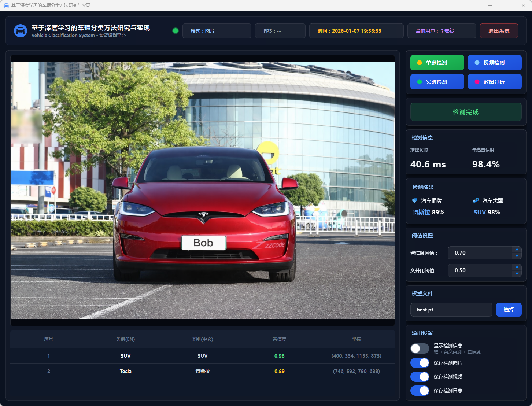Click the 类别(中文) column header

pyautogui.click(x=203, y=339)
